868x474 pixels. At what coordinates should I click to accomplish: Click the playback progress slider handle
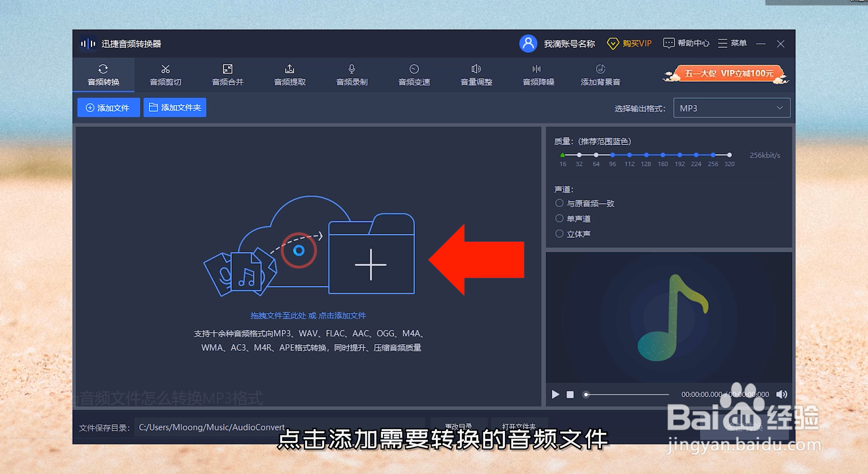click(586, 394)
